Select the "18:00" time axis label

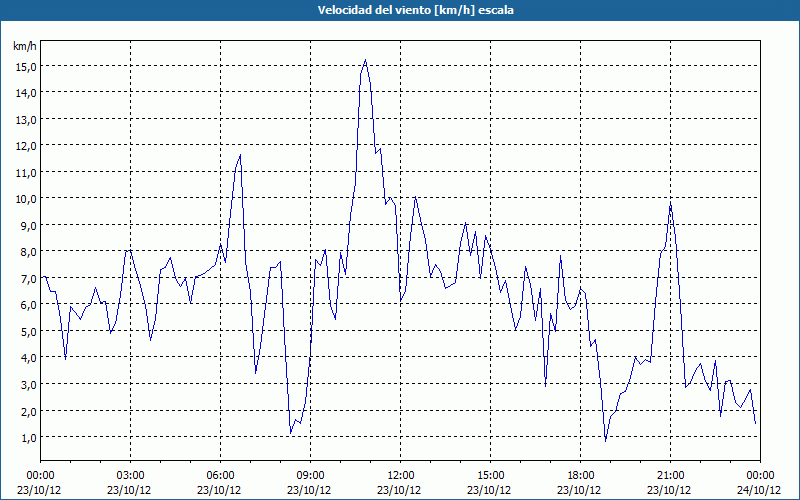[x=580, y=476]
